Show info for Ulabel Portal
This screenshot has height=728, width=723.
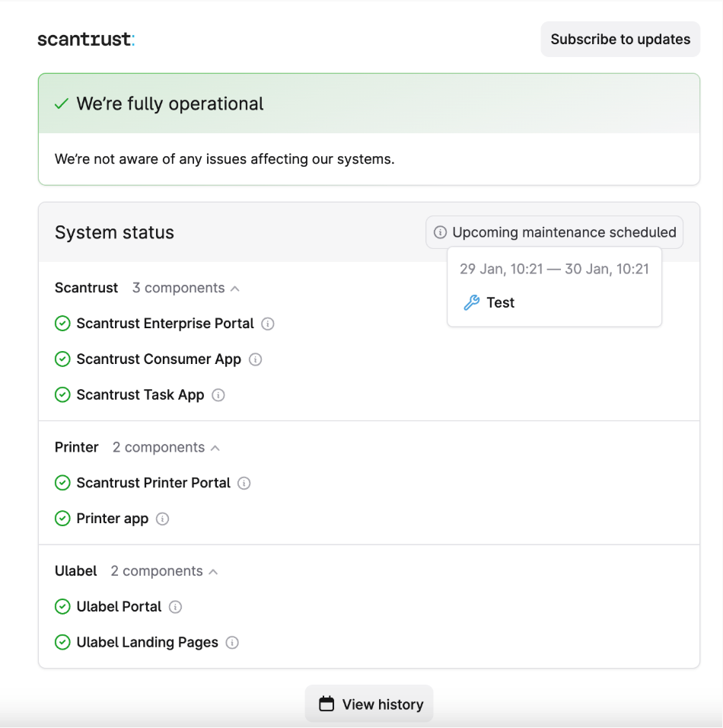coord(175,607)
